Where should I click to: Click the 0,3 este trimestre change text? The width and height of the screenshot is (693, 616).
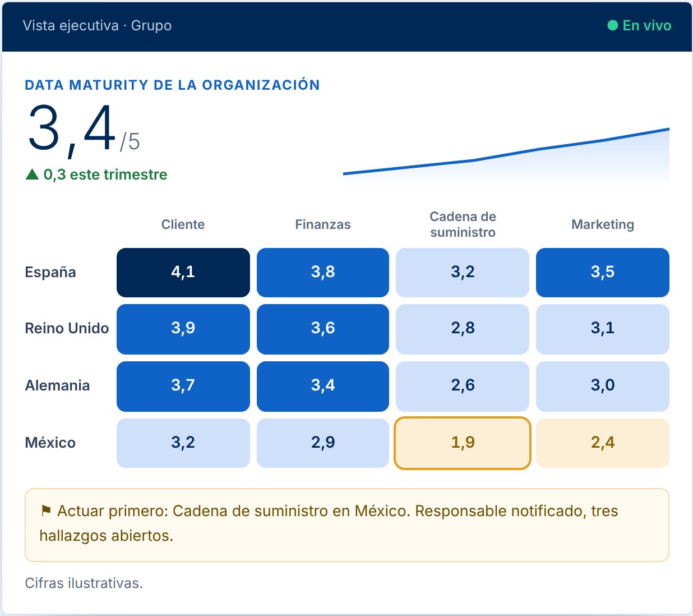coord(105,174)
